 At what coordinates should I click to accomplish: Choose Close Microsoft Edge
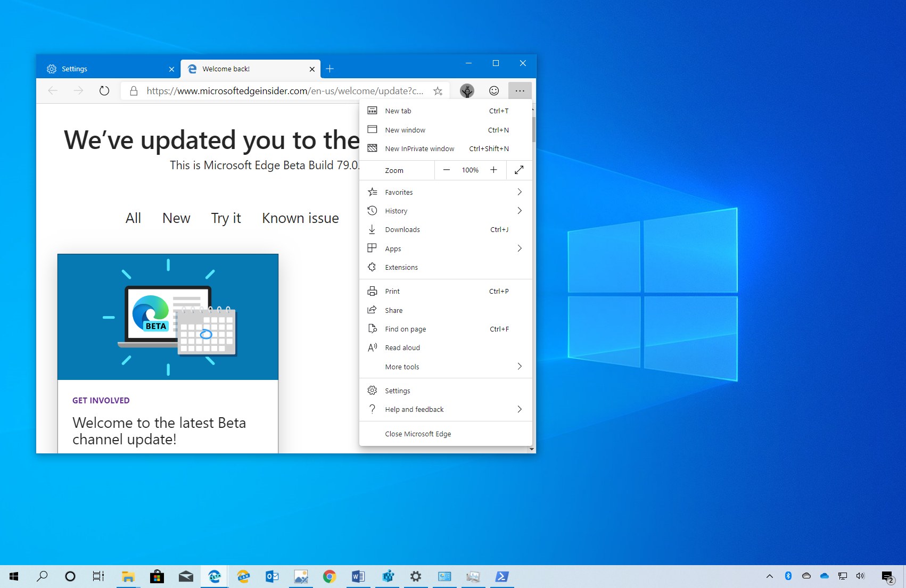point(446,434)
